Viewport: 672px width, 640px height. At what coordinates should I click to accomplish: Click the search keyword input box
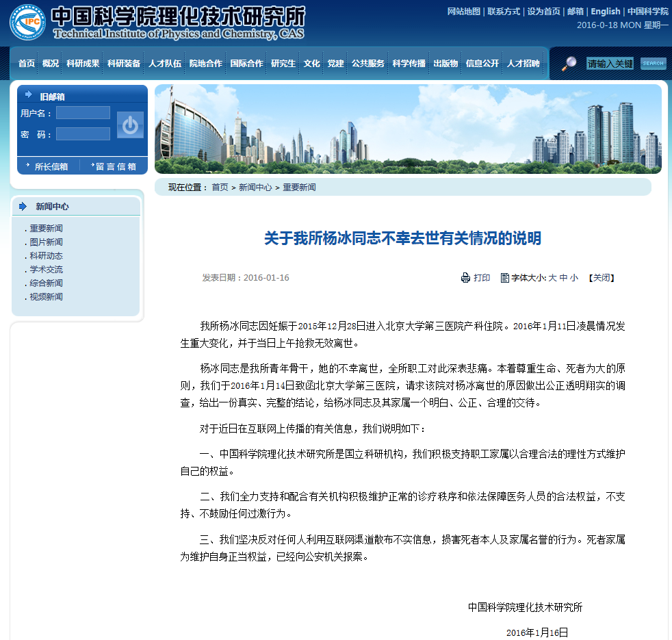click(x=610, y=64)
